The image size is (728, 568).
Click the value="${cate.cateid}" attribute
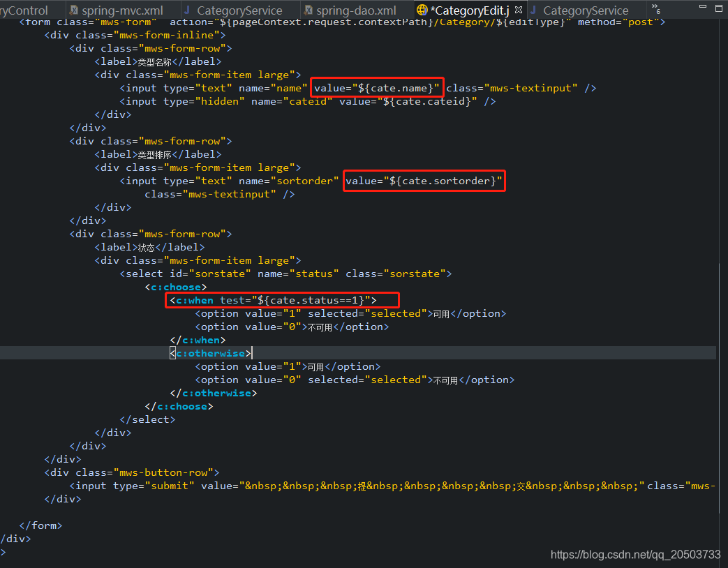(408, 101)
